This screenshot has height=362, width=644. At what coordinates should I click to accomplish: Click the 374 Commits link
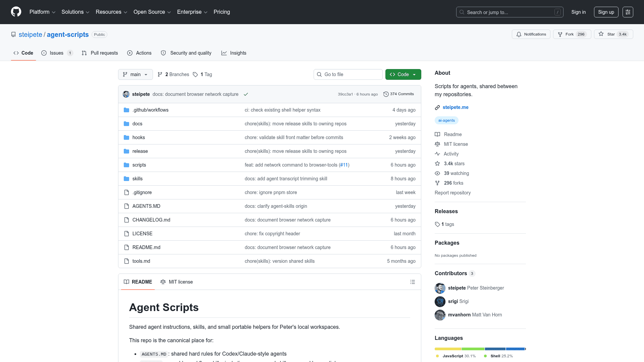pos(398,94)
